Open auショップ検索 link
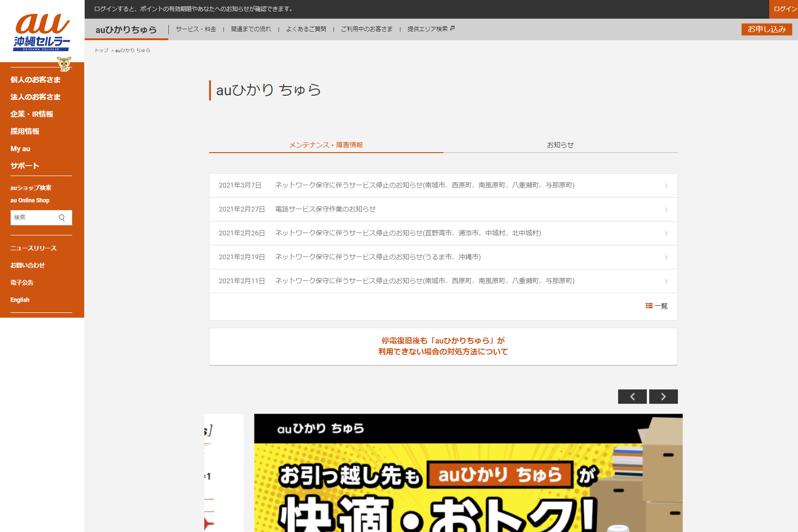Image resolution: width=798 pixels, height=532 pixels. coord(31,188)
